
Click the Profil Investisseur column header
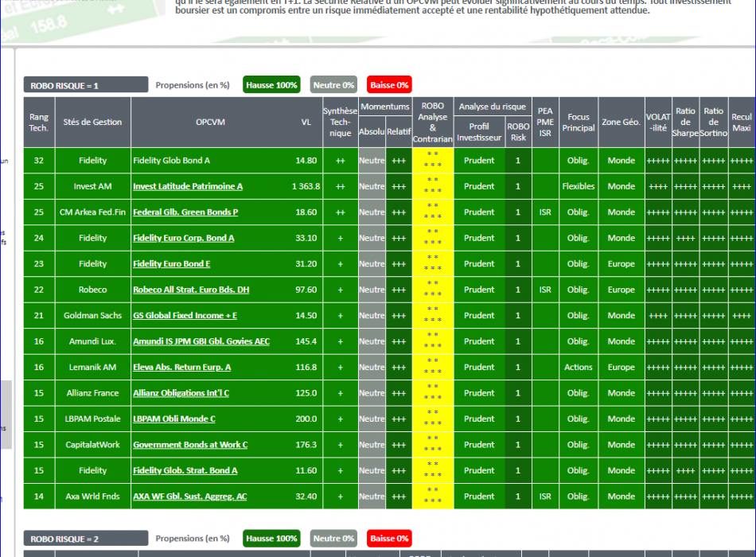click(x=479, y=131)
